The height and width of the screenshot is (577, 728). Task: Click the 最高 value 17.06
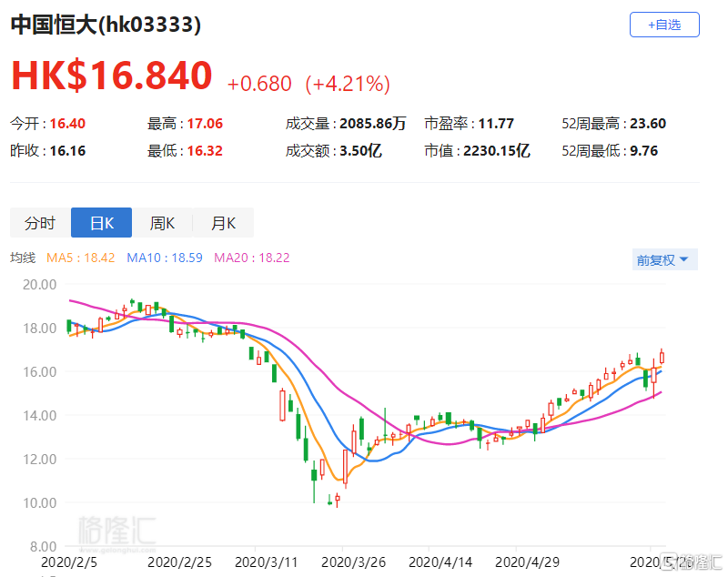tap(205, 124)
